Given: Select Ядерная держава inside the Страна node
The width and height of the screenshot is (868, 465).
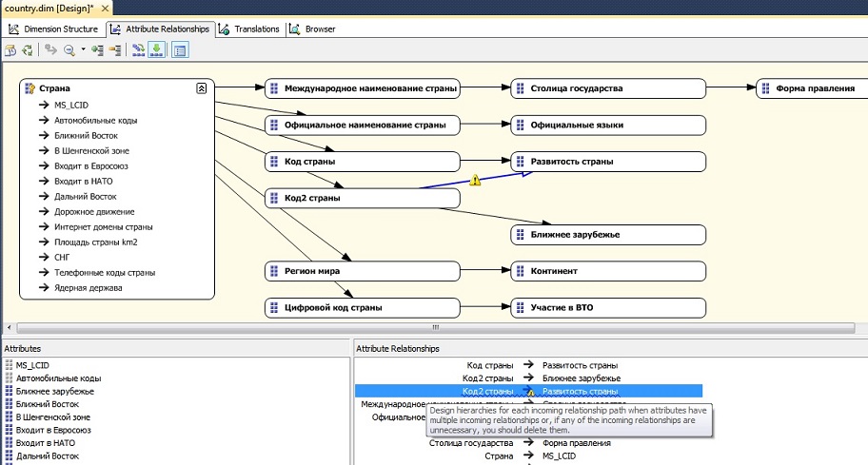Looking at the screenshot, I should point(88,288).
